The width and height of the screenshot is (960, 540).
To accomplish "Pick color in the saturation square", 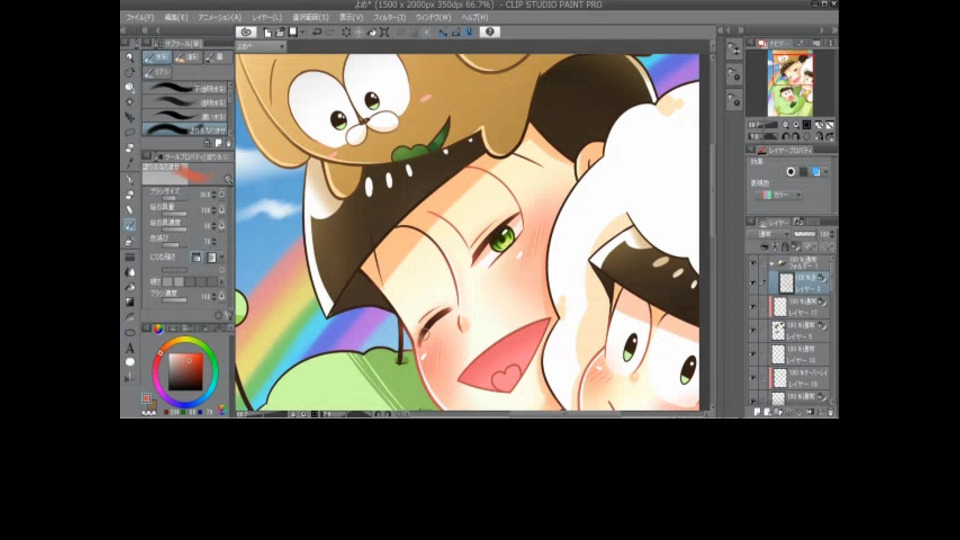I will (185, 372).
